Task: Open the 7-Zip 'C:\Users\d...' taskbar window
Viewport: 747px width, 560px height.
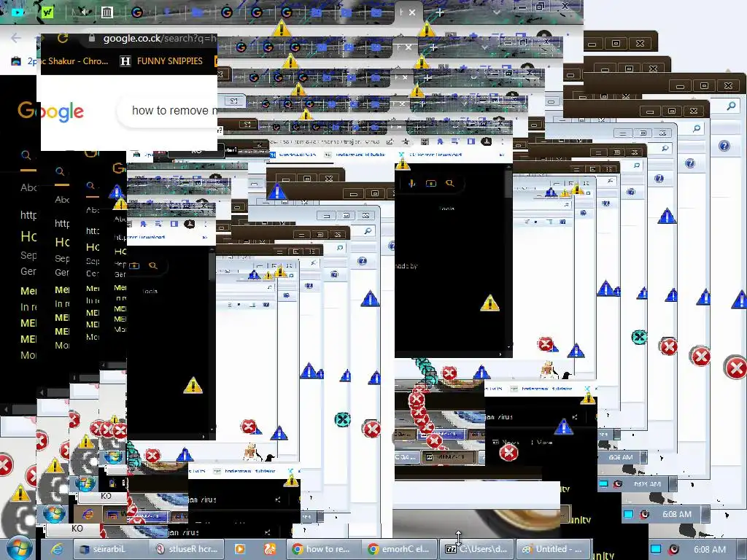Action: point(477,549)
